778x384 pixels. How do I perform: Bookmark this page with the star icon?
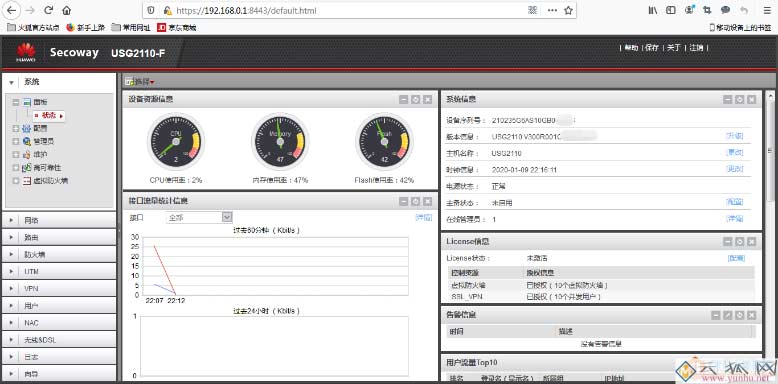click(569, 10)
